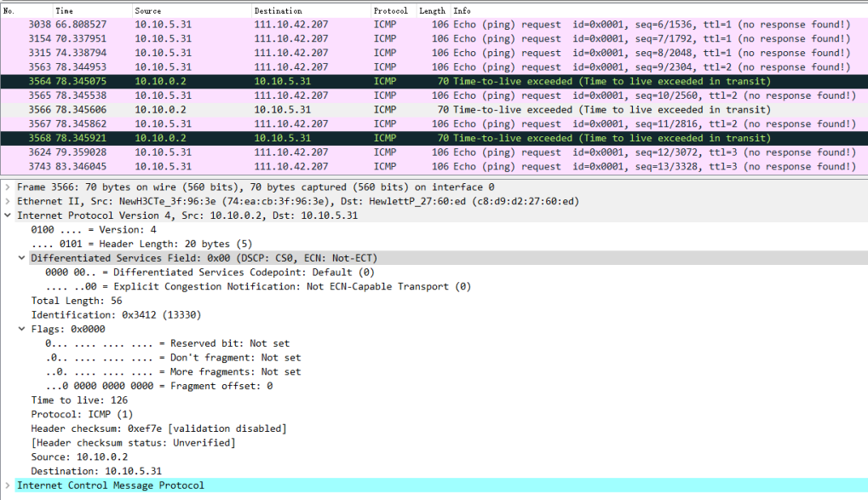Expand the Frame 3566 tree row
The image size is (868, 500).
pyautogui.click(x=7, y=187)
